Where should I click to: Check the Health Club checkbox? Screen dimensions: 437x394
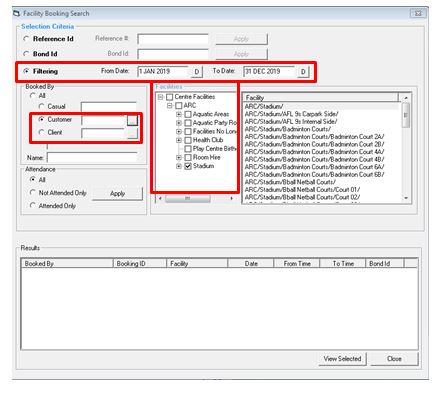point(188,140)
